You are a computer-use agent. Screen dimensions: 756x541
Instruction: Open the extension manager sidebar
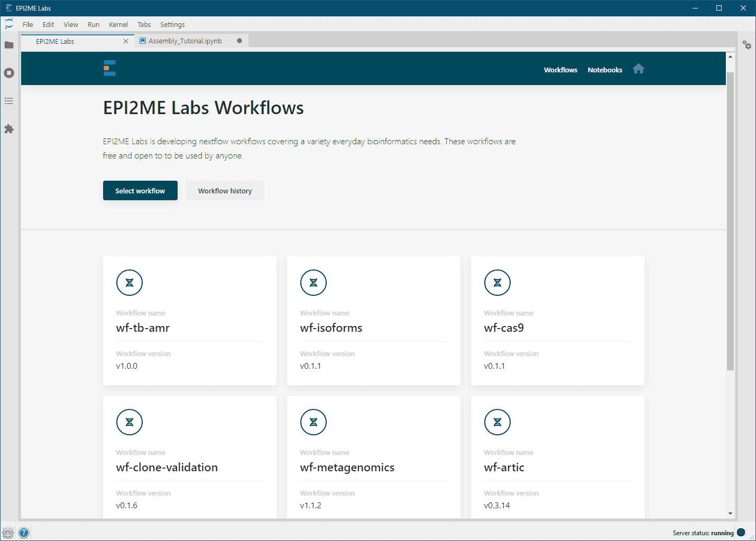tap(9, 129)
